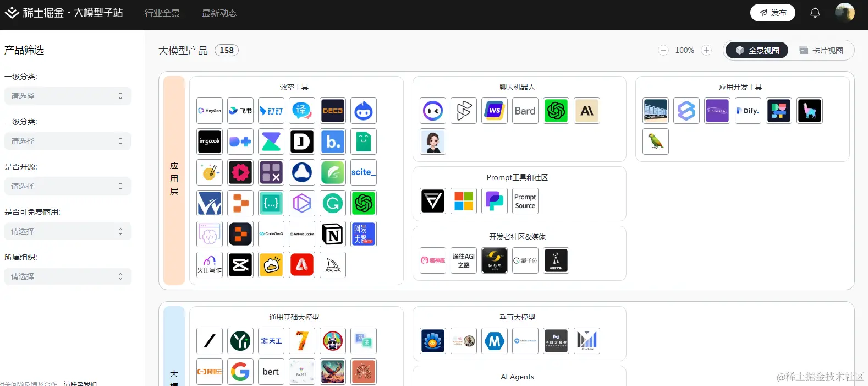Click the Google G model icon
Image resolution: width=868 pixels, height=386 pixels.
240,372
